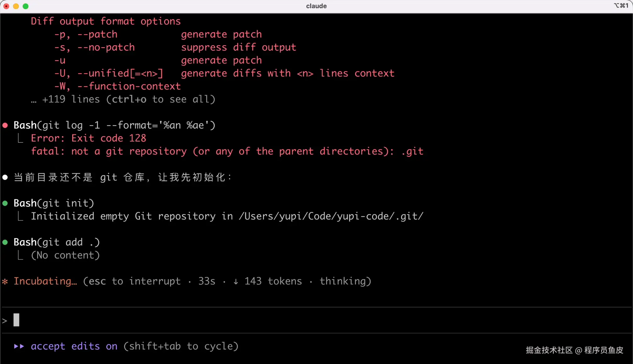Click the green status dot beside the git add command
This screenshot has width=633, height=364.
click(5, 242)
